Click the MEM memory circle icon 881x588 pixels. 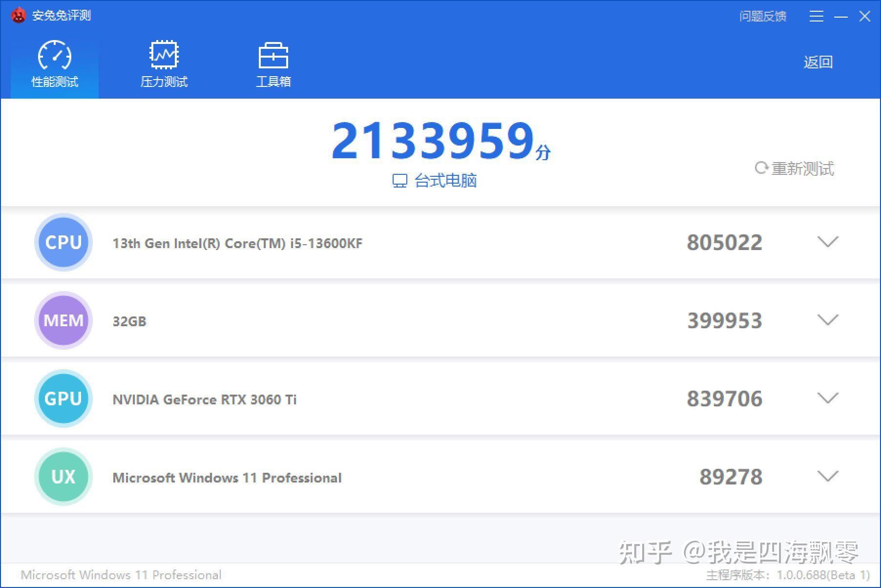pos(63,320)
